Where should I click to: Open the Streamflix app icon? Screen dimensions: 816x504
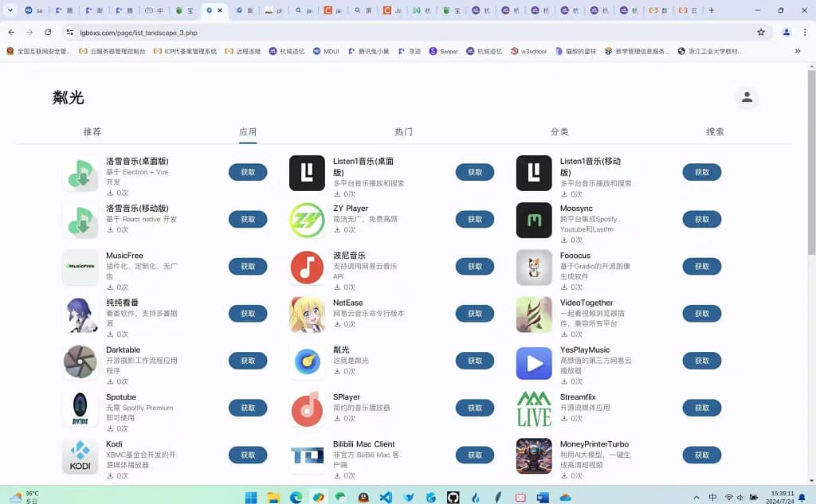(534, 408)
